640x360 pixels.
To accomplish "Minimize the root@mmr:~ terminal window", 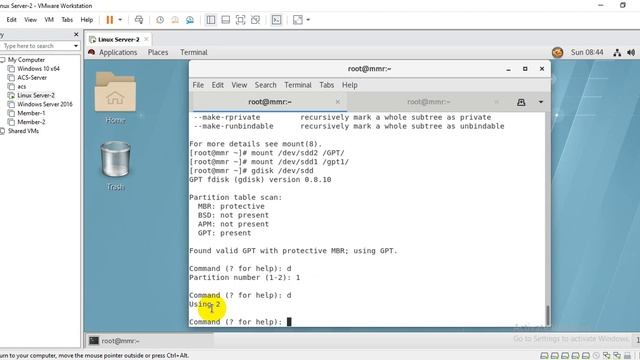I will tap(509, 69).
